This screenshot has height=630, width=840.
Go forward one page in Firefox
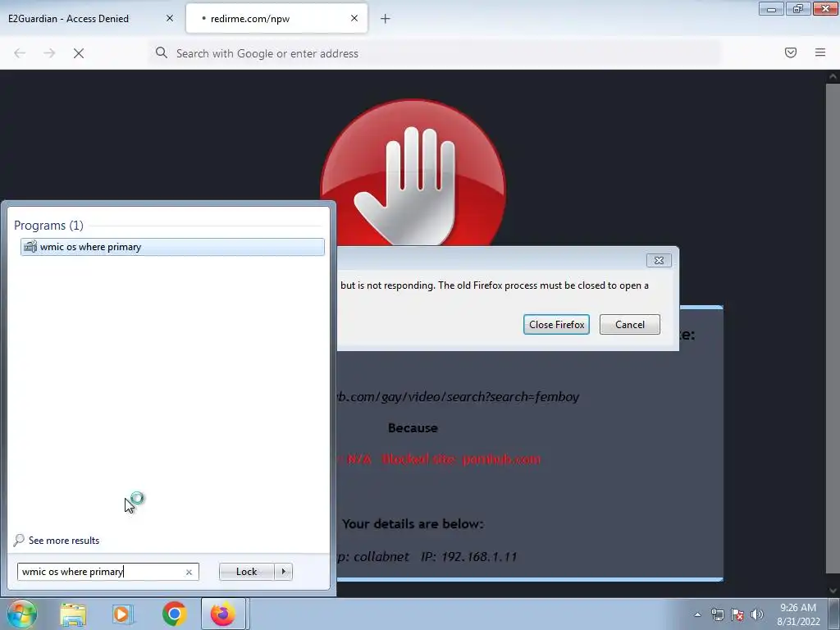click(x=49, y=53)
